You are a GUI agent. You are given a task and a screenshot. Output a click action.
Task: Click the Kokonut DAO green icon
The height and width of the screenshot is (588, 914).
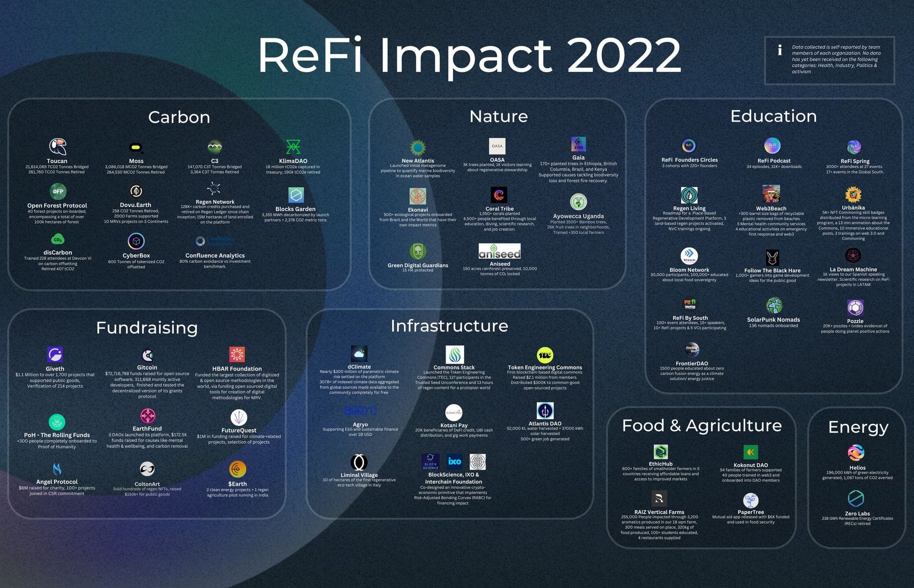click(750, 452)
